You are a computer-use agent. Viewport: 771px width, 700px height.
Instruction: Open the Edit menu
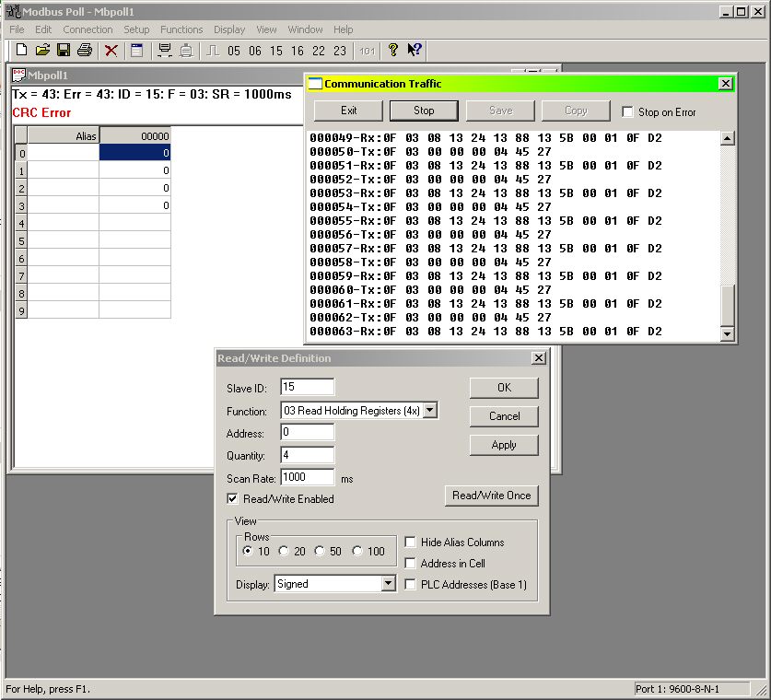[x=43, y=29]
